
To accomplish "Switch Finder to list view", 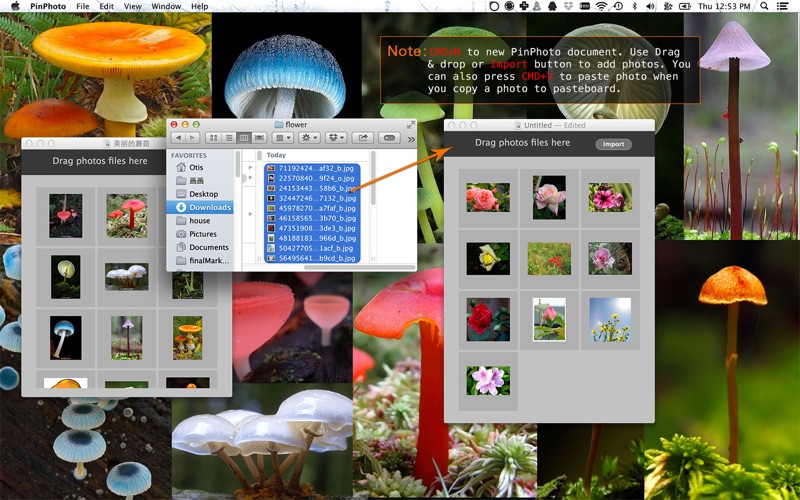I will 228,138.
